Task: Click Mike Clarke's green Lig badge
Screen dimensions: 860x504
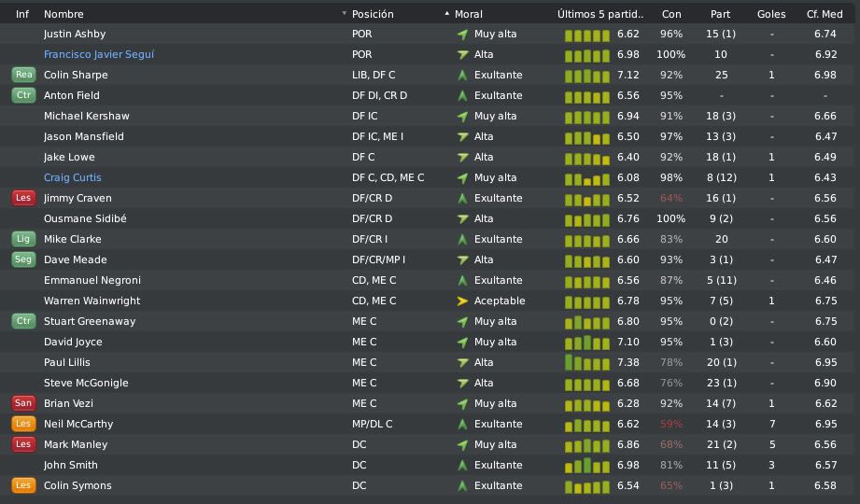Action: point(23,239)
